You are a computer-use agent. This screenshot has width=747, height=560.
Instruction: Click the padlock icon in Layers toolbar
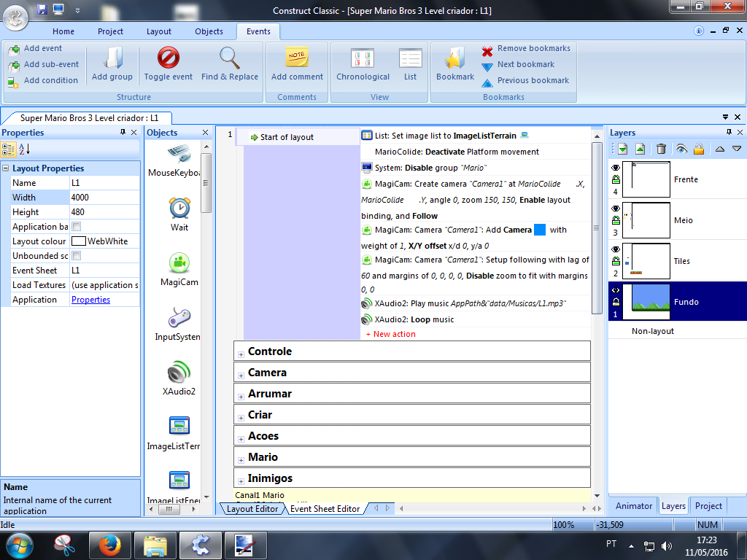click(x=698, y=149)
